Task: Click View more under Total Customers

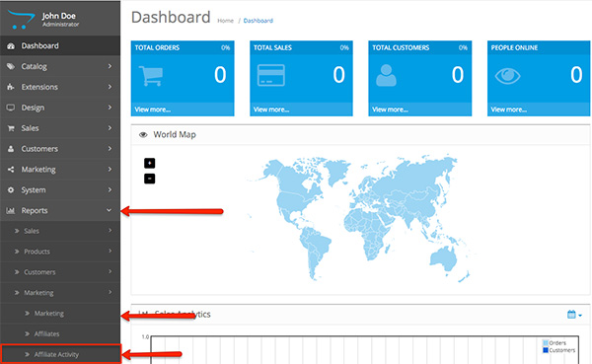Action: (390, 109)
